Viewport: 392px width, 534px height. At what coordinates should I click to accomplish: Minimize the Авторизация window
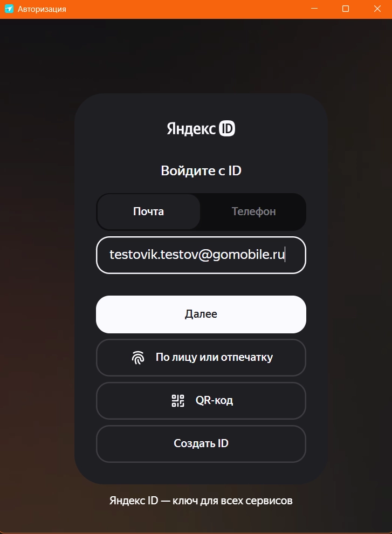pos(315,9)
